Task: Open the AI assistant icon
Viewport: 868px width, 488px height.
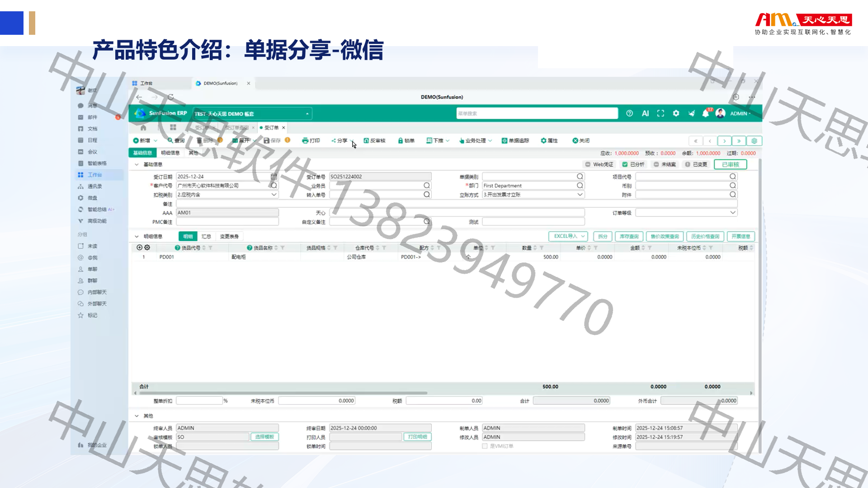Action: click(x=645, y=113)
